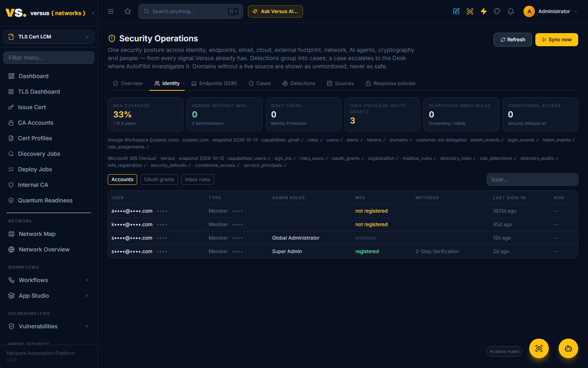Click the High-Privilege OAuth Grants card
Viewport: 588px width, 368px height.
382,114
